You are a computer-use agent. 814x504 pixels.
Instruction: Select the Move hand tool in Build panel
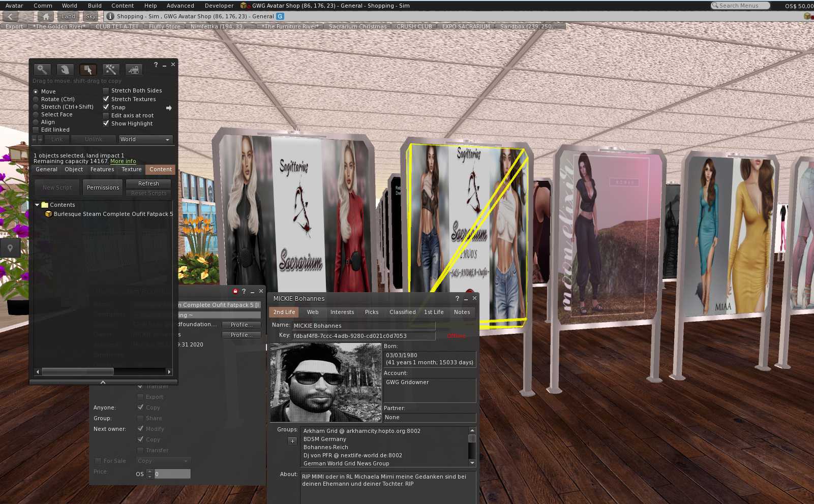pos(65,70)
